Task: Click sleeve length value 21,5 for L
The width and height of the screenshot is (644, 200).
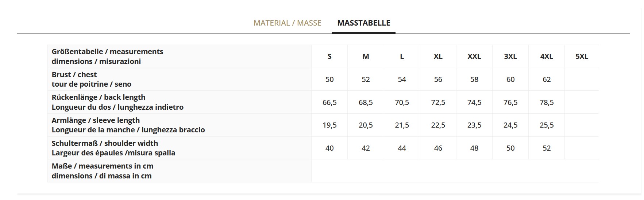Action: (x=402, y=125)
